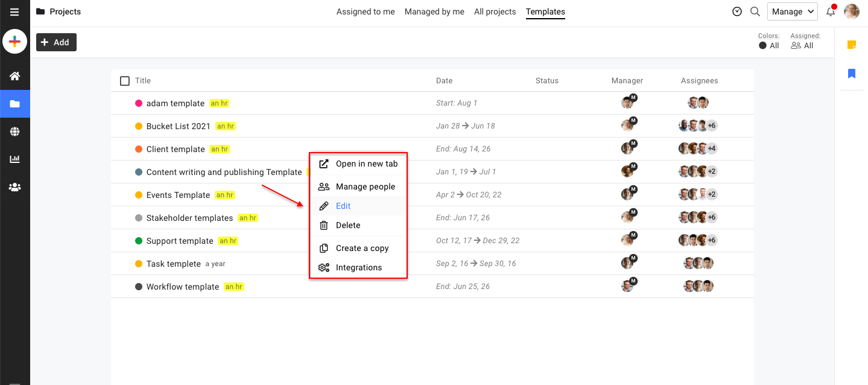The width and height of the screenshot is (868, 385).
Task: Go to Home in the sidebar
Action: (15, 76)
